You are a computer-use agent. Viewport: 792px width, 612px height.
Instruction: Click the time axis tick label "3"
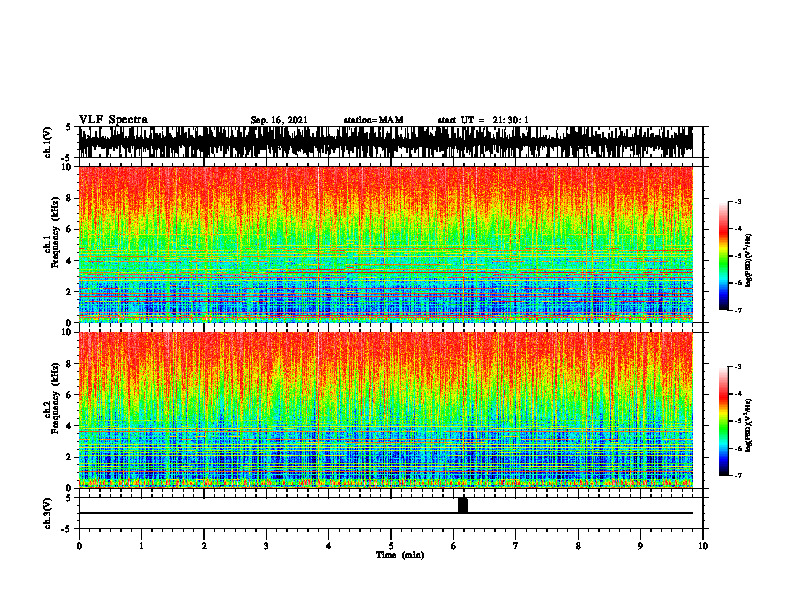click(266, 546)
